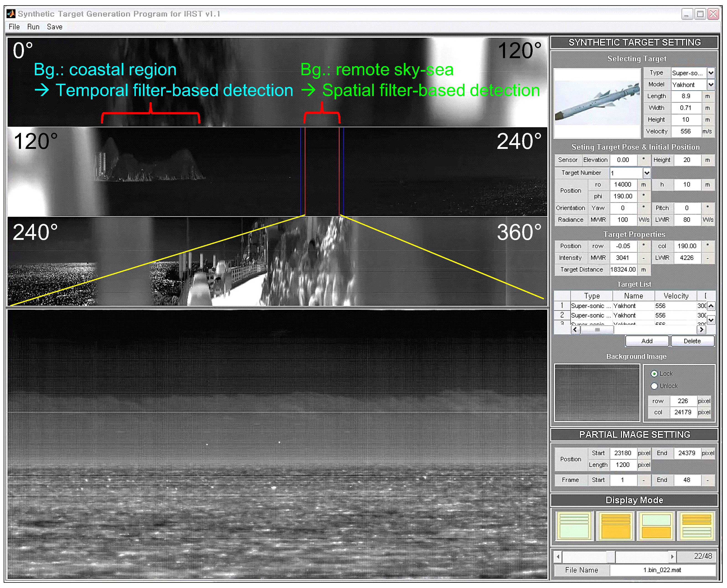The width and height of the screenshot is (727, 588).
Task: Open the Model dropdown showing Yakhont
Action: coord(711,85)
